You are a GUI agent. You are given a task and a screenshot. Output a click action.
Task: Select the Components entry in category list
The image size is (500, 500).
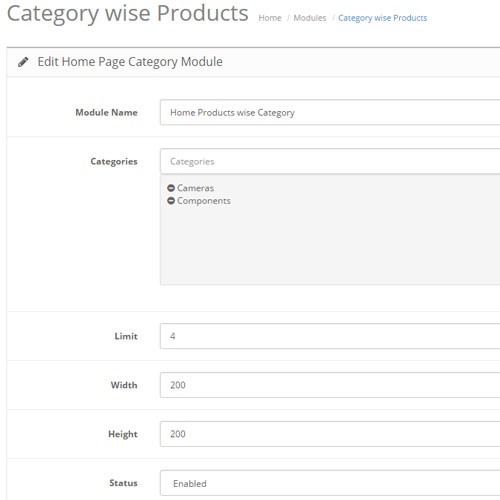point(204,201)
